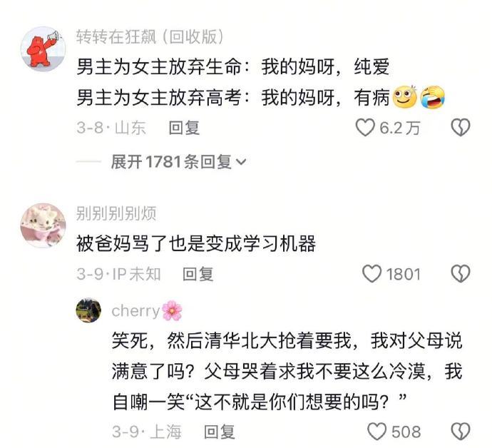
Task: Reply to cherry's comment via 回复
Action: [220, 432]
